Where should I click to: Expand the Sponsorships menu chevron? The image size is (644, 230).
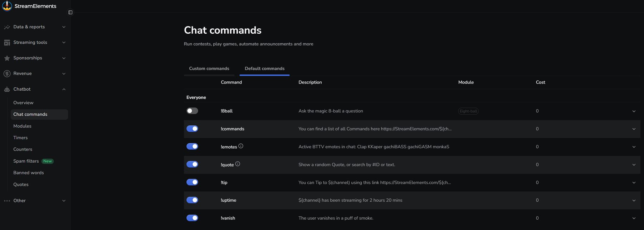pyautogui.click(x=64, y=58)
